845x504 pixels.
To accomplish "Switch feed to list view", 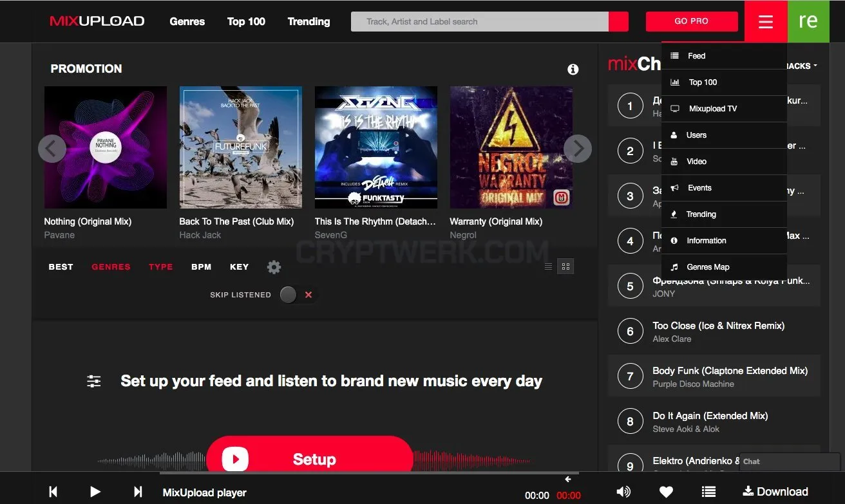I will (548, 266).
